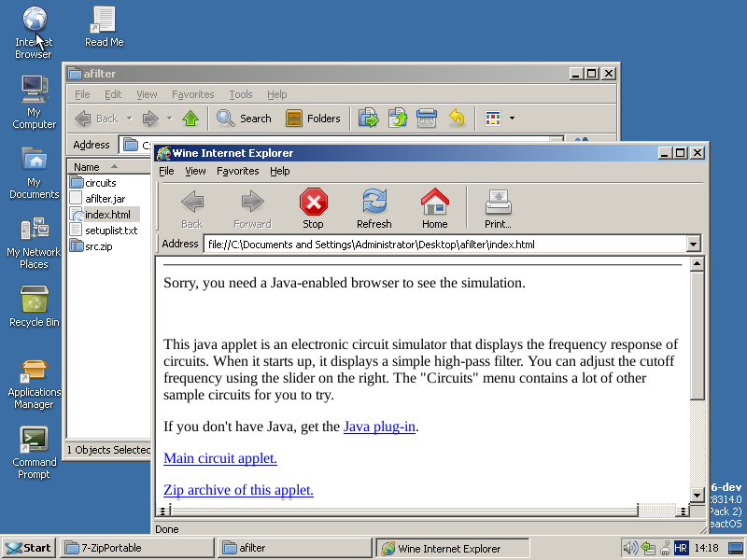The image size is (747, 560).
Task: Go to the Home page icon
Action: [x=434, y=202]
